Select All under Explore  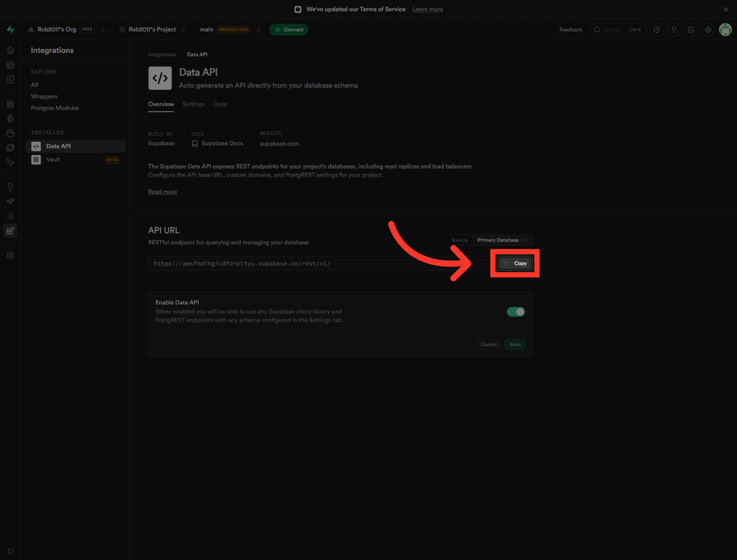35,85
